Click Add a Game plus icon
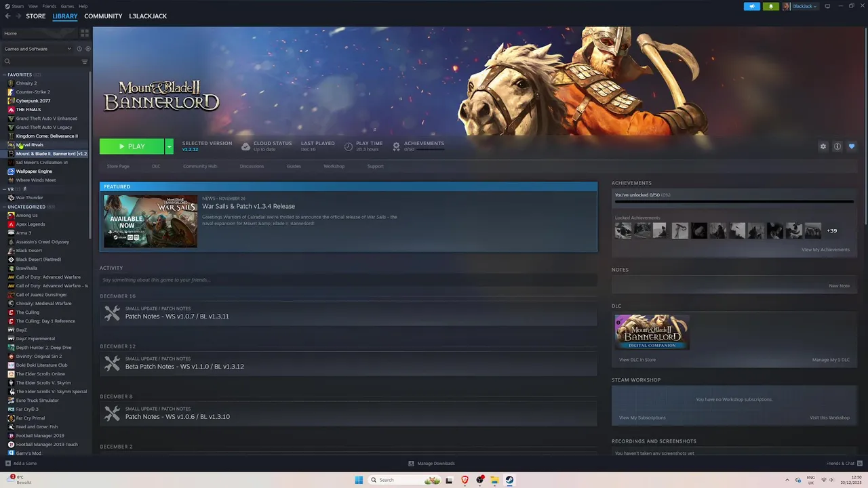 pyautogui.click(x=8, y=464)
